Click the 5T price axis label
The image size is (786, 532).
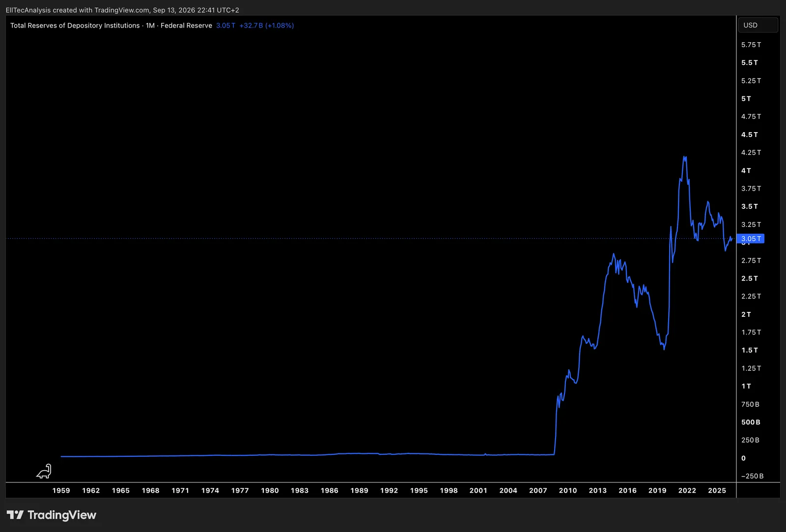click(x=746, y=99)
